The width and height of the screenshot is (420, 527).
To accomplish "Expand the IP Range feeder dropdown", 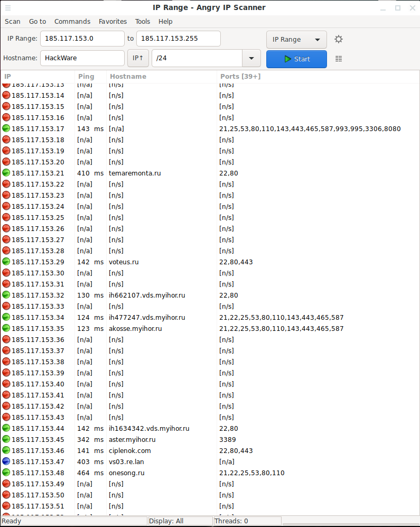I will (x=296, y=40).
